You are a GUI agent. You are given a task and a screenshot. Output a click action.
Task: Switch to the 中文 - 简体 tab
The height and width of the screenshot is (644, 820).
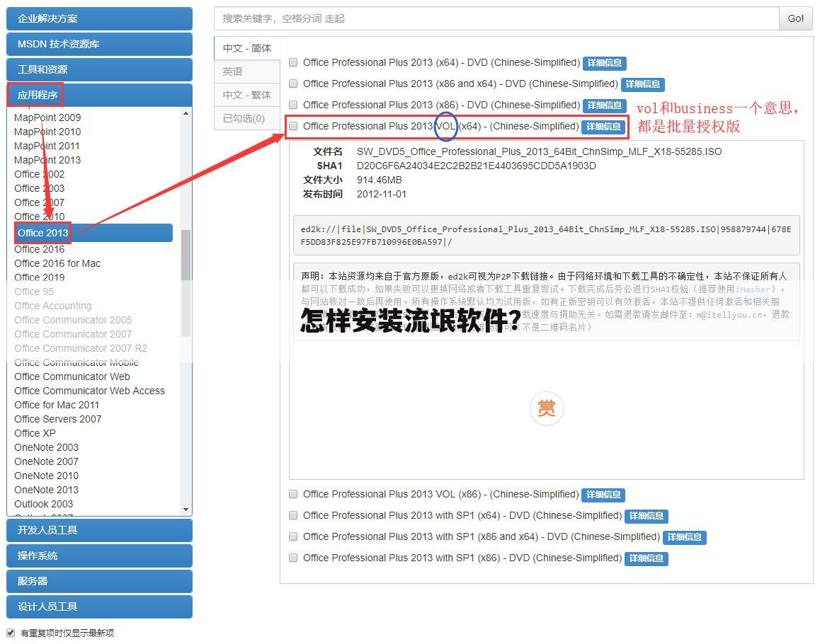(247, 48)
